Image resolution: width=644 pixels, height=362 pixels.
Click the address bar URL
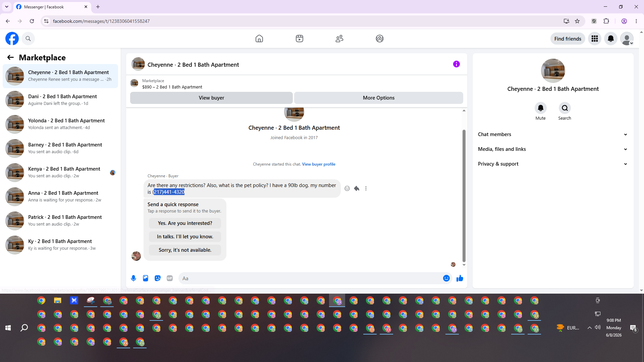(x=101, y=21)
